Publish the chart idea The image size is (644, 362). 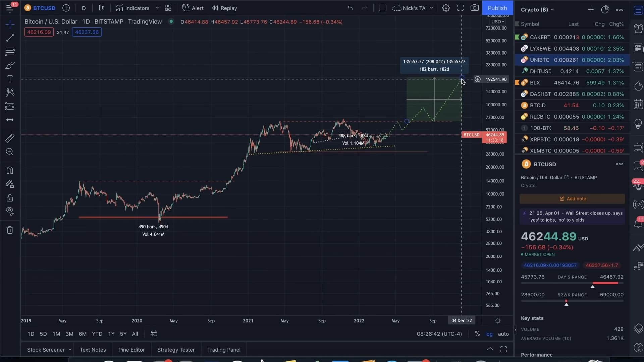pyautogui.click(x=497, y=8)
